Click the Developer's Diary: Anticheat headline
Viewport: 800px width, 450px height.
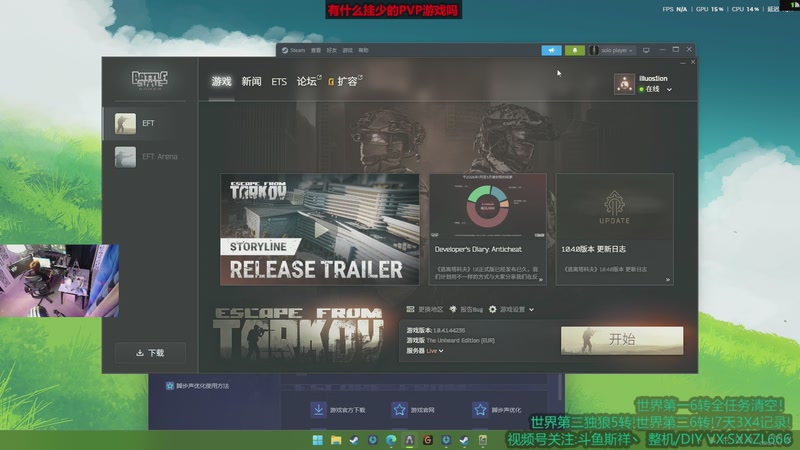point(478,249)
